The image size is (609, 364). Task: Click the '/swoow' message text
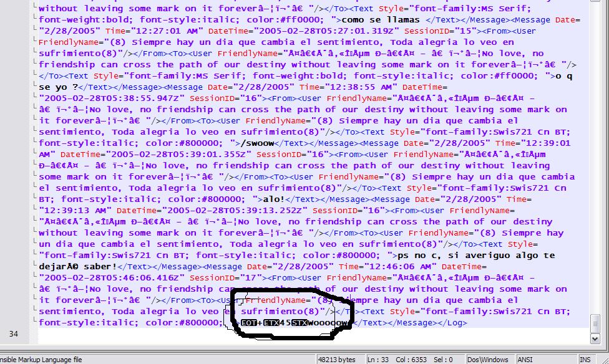click(x=257, y=143)
